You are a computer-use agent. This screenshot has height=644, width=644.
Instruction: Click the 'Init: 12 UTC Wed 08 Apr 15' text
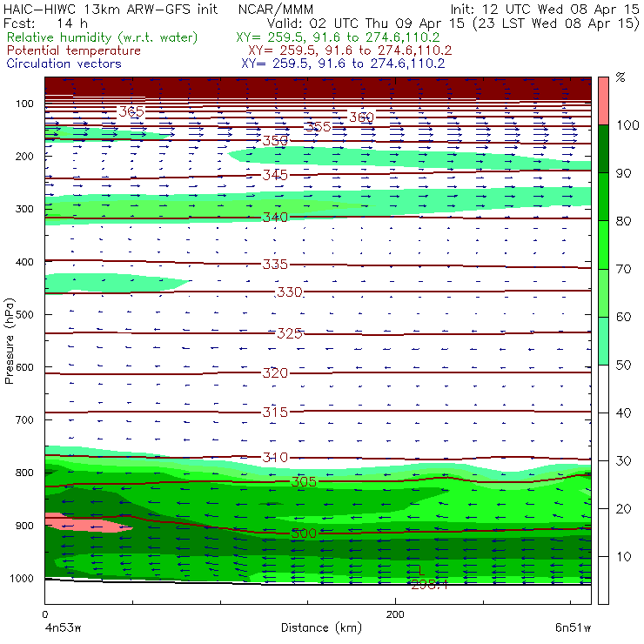pyautogui.click(x=545, y=10)
